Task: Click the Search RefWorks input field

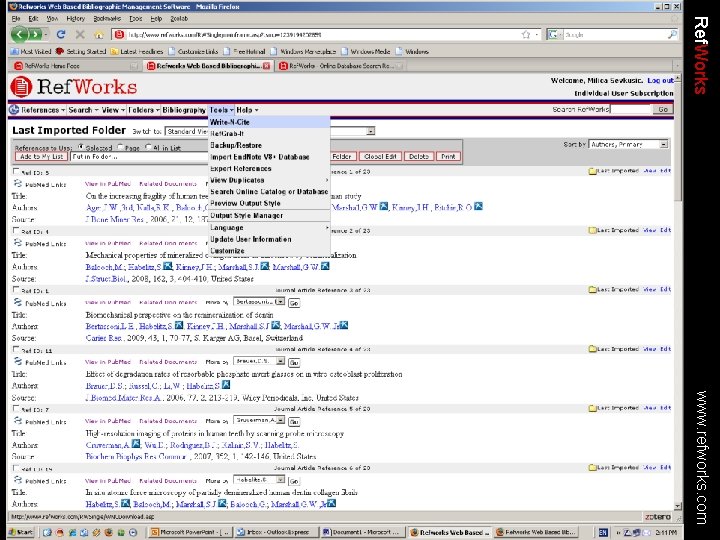Action: tap(630, 109)
